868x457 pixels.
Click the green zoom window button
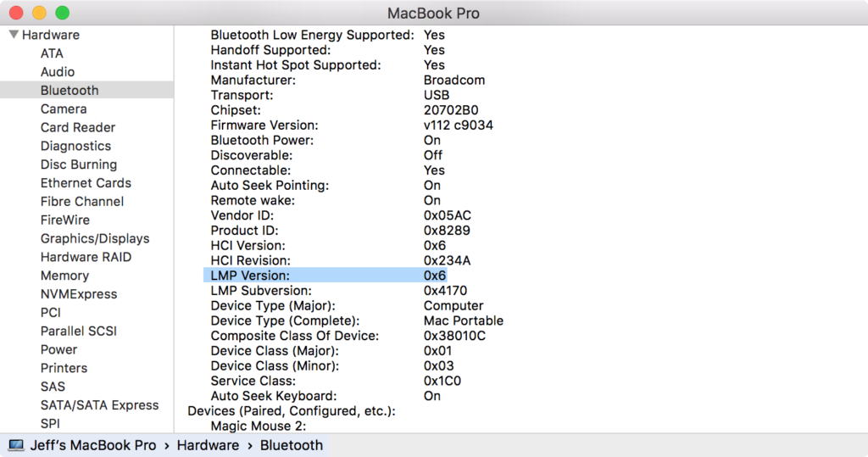tap(62, 14)
